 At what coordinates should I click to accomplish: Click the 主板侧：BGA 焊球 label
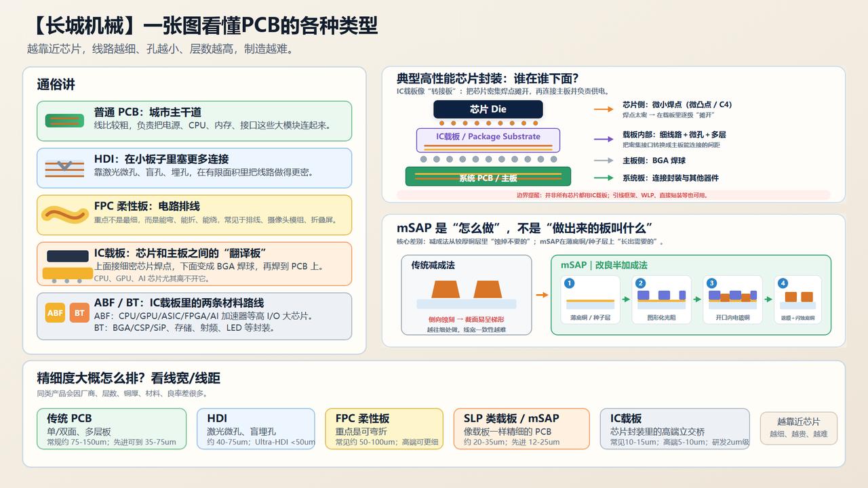click(x=654, y=161)
